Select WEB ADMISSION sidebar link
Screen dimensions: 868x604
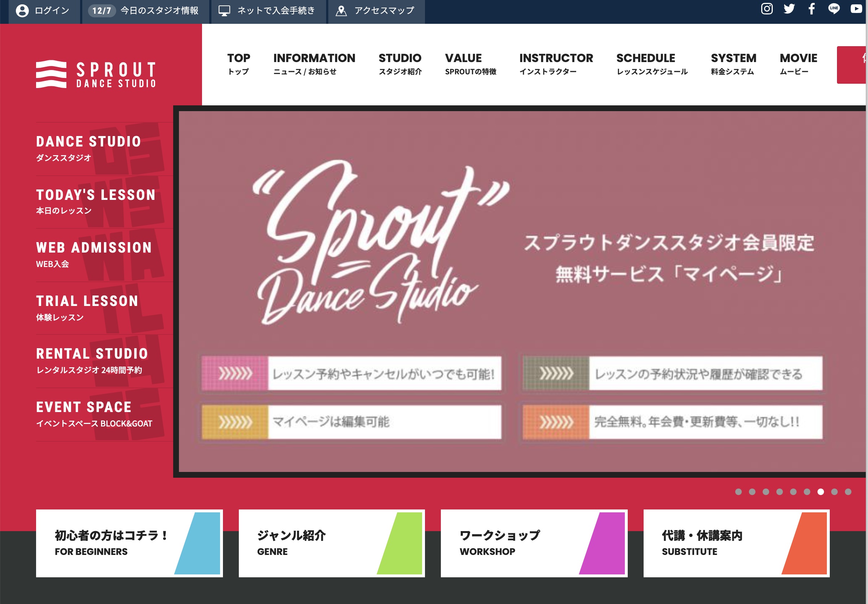pos(104,255)
